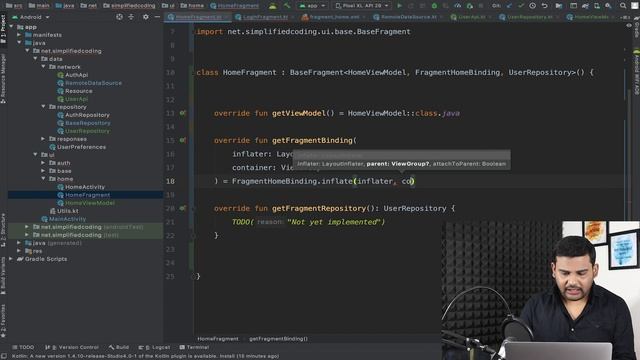
Task: Switch to RemoteDataSource.kt editor tab
Action: tap(408, 17)
